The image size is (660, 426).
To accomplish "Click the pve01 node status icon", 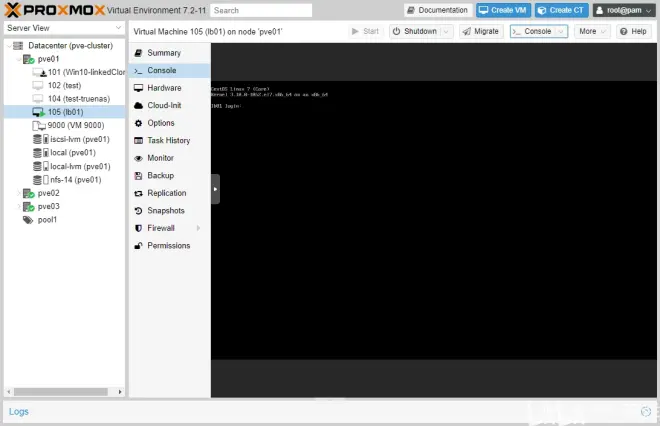I will point(28,59).
